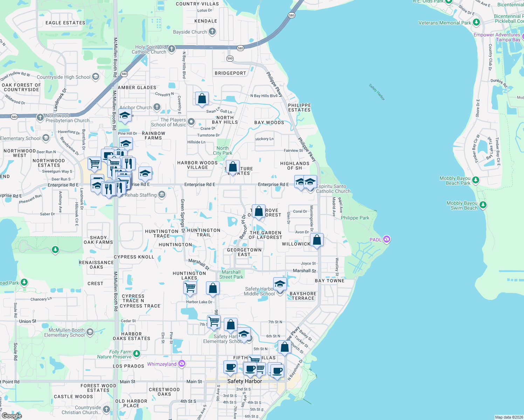The image size is (524, 420).
Task: Select the shopping bag icon near Willowick
Action: coord(316,240)
